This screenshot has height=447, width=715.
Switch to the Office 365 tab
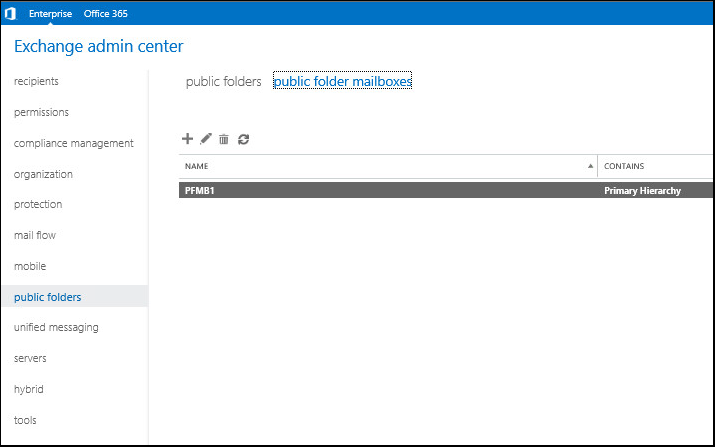point(105,14)
